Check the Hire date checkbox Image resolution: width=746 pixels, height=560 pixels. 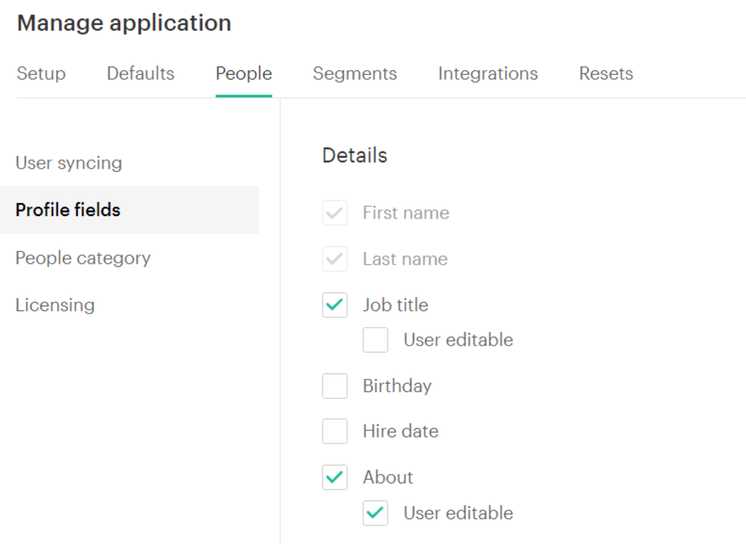point(335,431)
